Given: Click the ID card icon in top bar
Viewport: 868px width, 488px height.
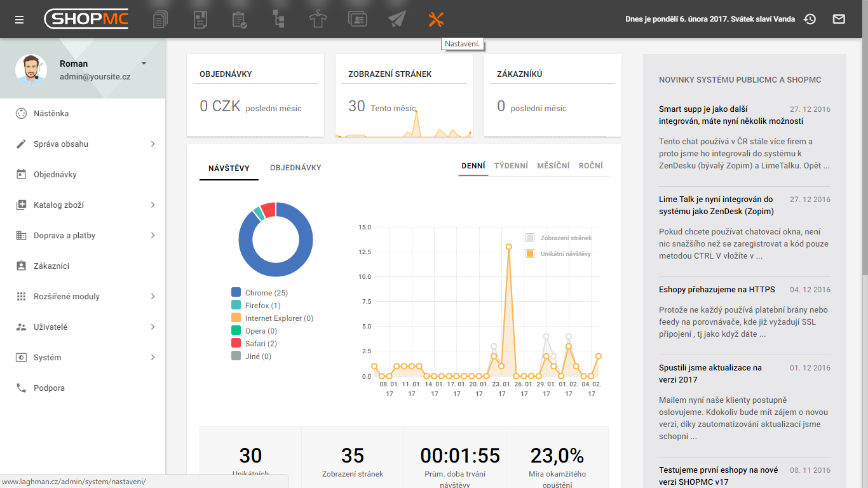Looking at the screenshot, I should (x=357, y=19).
